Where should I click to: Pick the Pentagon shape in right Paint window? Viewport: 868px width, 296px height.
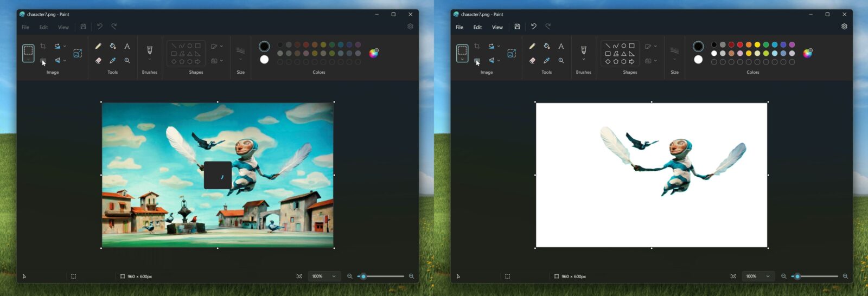[616, 62]
